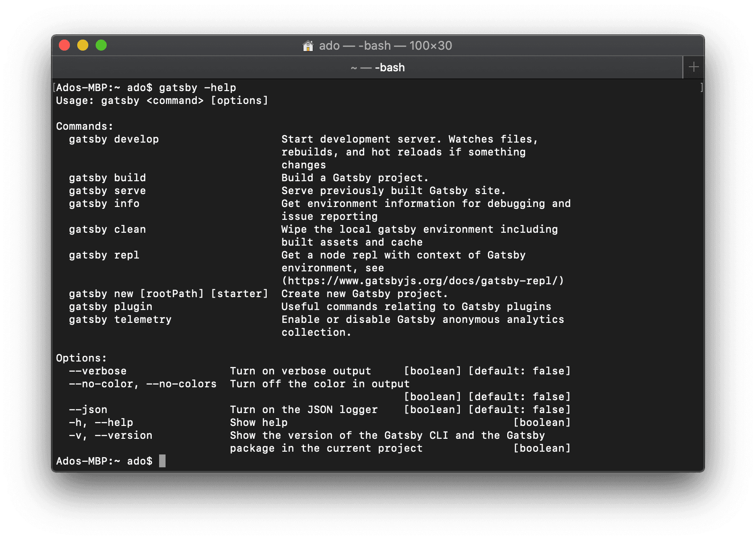Click the '--verbose' option
This screenshot has width=756, height=540.
(97, 371)
